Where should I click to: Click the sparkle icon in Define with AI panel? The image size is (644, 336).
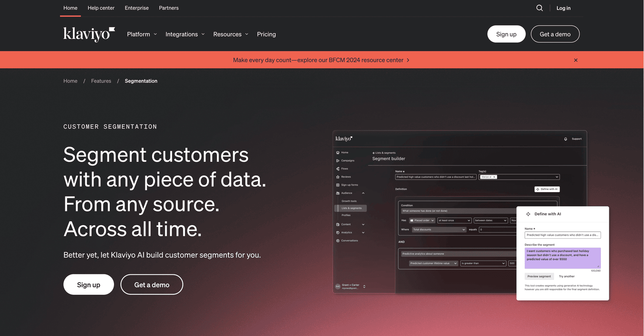coord(528,214)
